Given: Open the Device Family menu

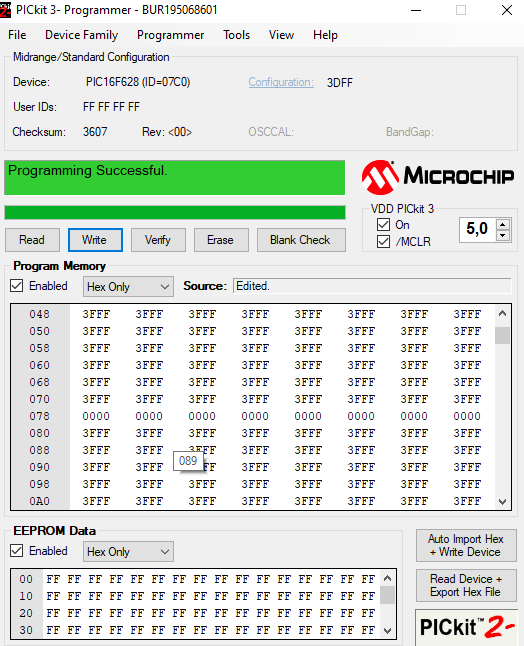Looking at the screenshot, I should pyautogui.click(x=82, y=35).
